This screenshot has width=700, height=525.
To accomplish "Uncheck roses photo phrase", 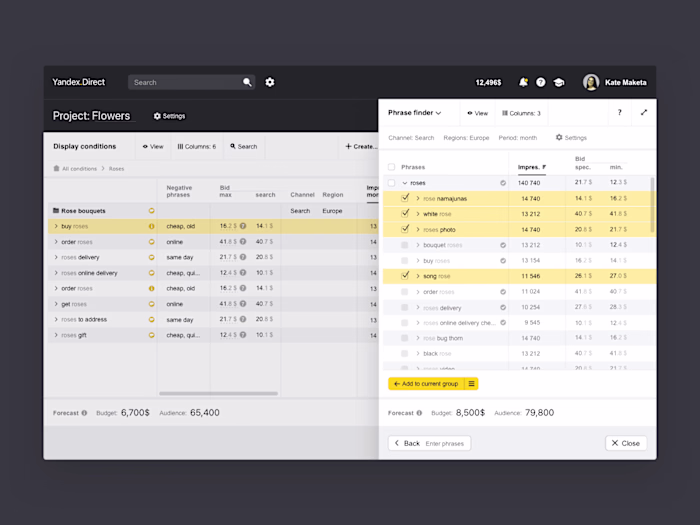I will (x=405, y=229).
